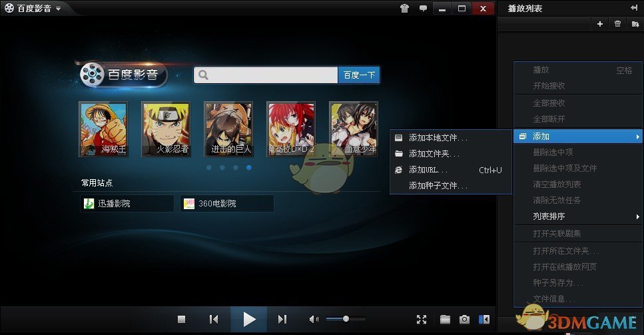644x335 pixels.
Task: Click the trash icon in playlist toolbar
Action: click(x=617, y=24)
